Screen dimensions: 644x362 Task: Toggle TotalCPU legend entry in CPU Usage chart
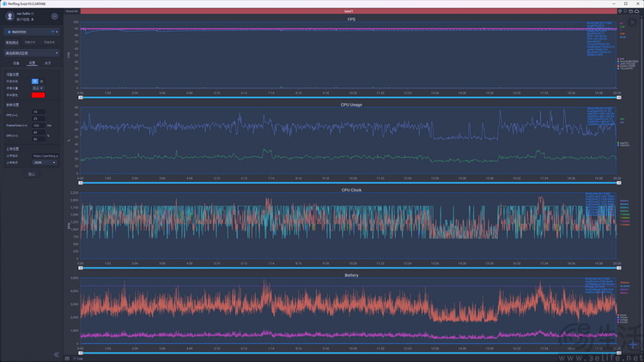(623, 145)
